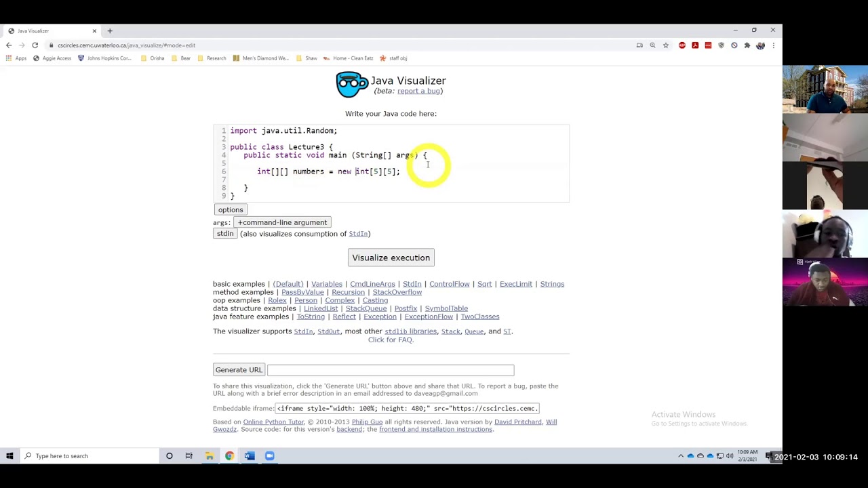
Task: Open Microsoft Word from the taskbar
Action: (x=250, y=456)
